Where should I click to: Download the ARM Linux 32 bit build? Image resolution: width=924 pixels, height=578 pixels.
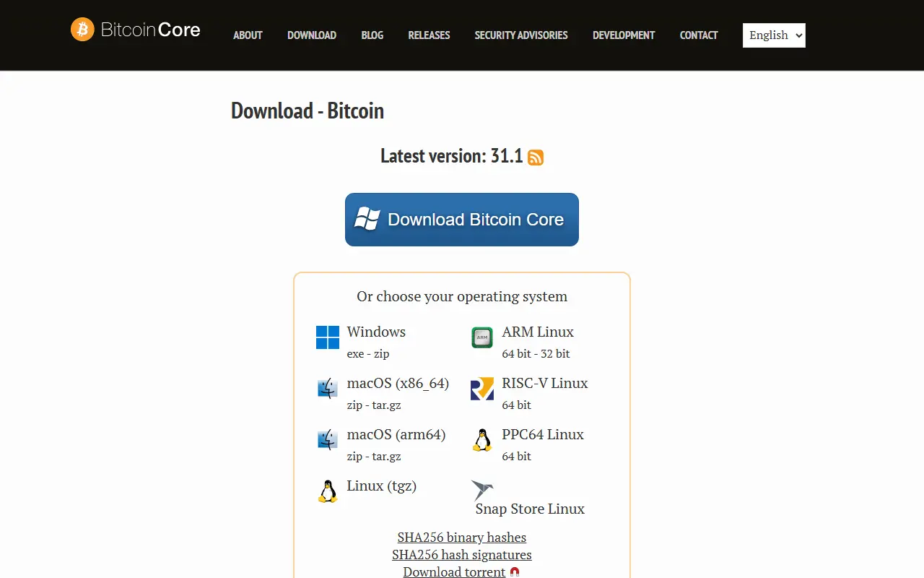pyautogui.click(x=555, y=354)
